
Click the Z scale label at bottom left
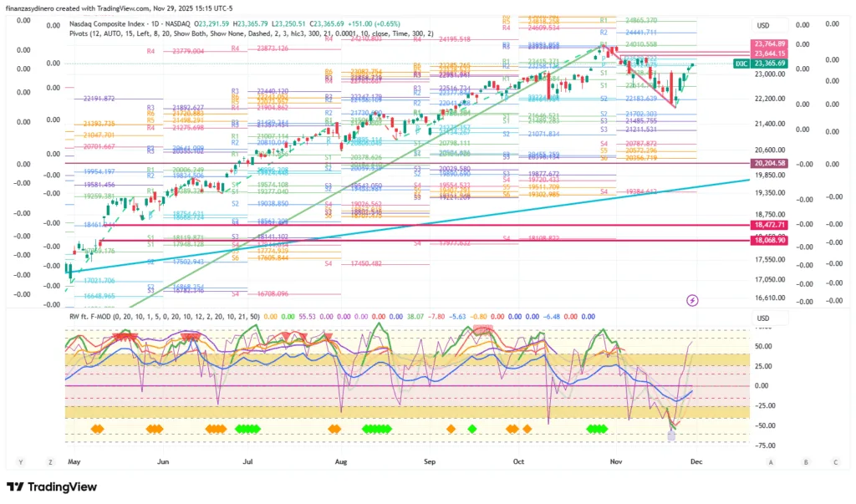coord(50,461)
